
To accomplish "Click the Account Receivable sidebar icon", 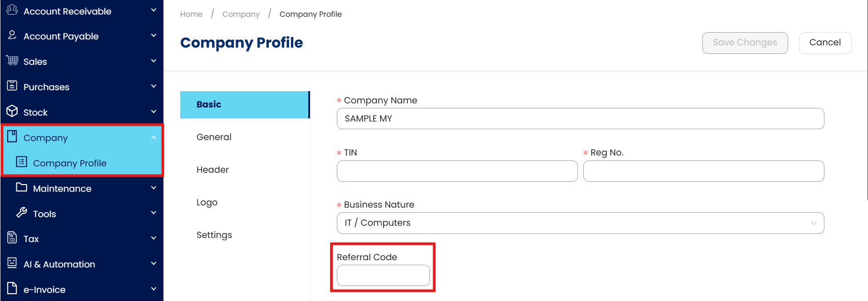I will pos(12,10).
